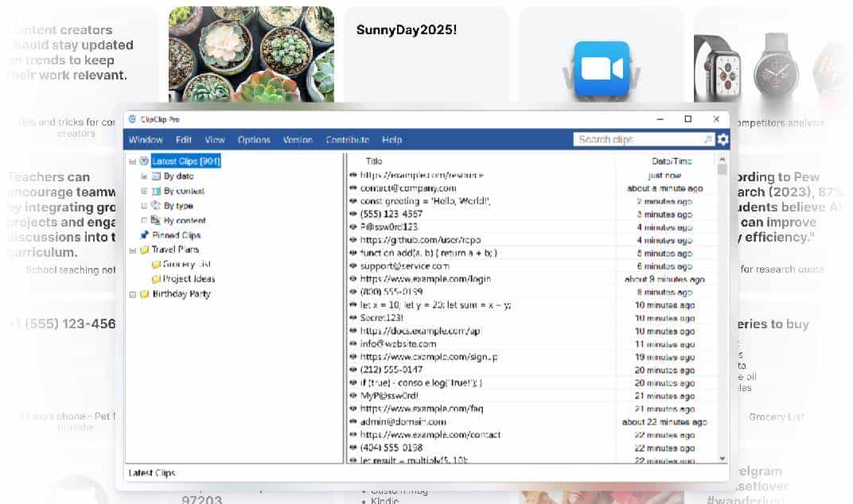Click the Grocery List folder icon
853x504 pixels.
tap(156, 264)
